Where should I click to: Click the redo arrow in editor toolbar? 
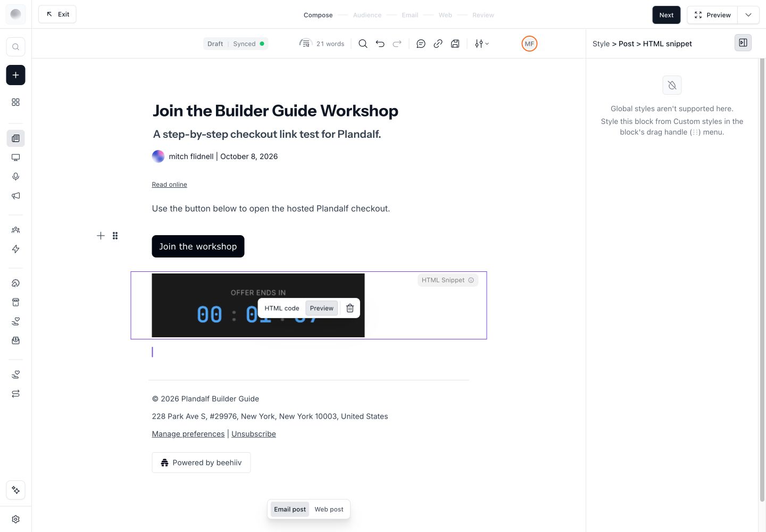click(x=397, y=44)
